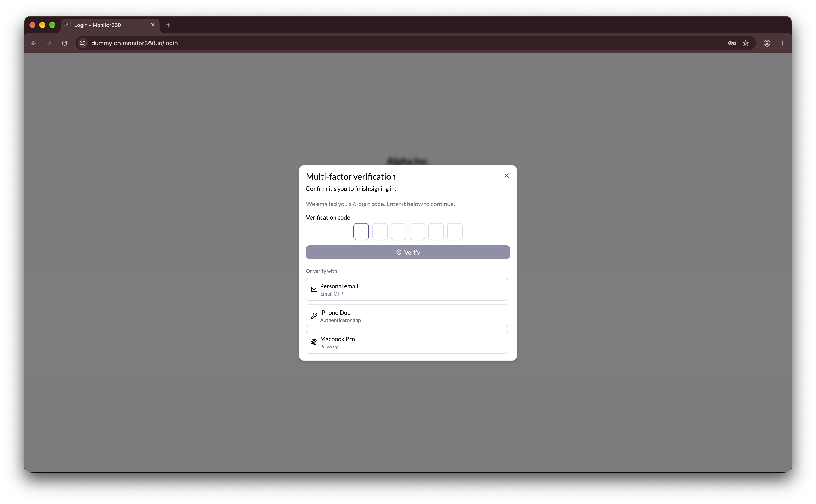Focus the first verification code digit box

361,232
